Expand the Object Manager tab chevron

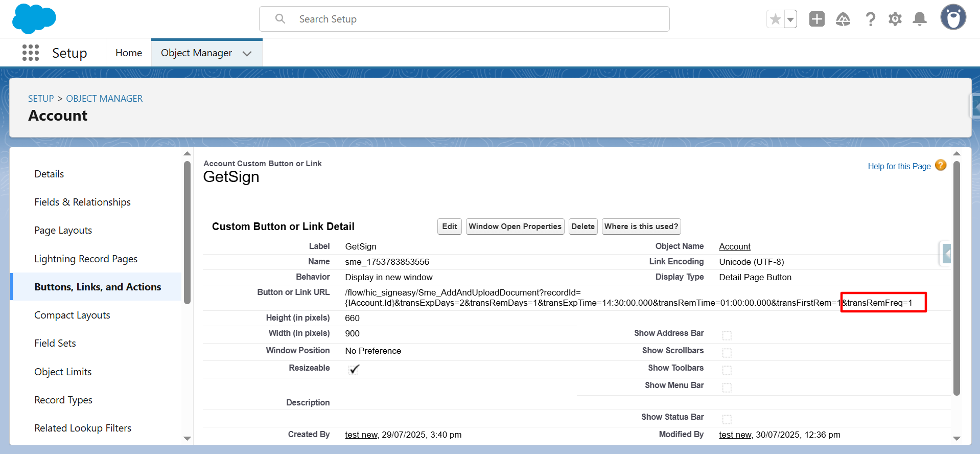pyautogui.click(x=247, y=53)
